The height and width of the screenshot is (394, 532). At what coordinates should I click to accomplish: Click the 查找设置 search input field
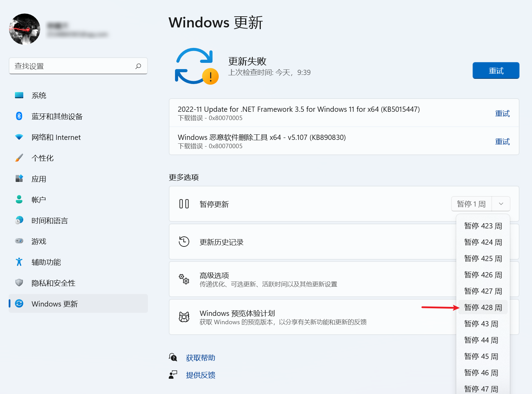click(x=78, y=66)
